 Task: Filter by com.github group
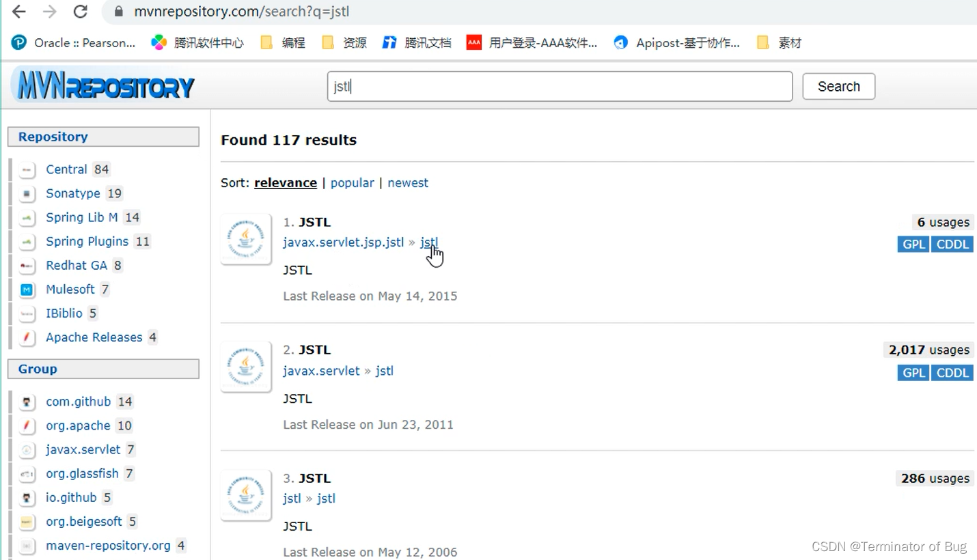(x=78, y=402)
